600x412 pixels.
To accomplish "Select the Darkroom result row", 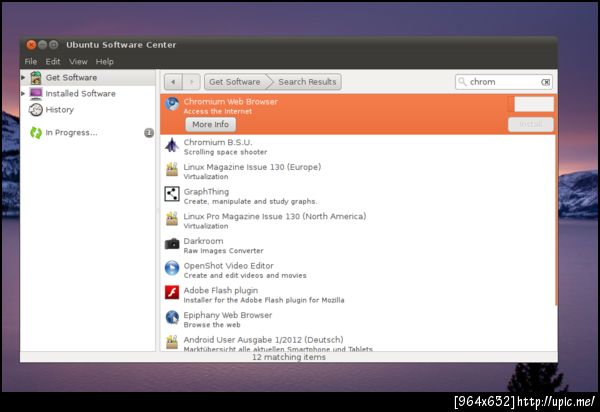I will pyautogui.click(x=357, y=246).
